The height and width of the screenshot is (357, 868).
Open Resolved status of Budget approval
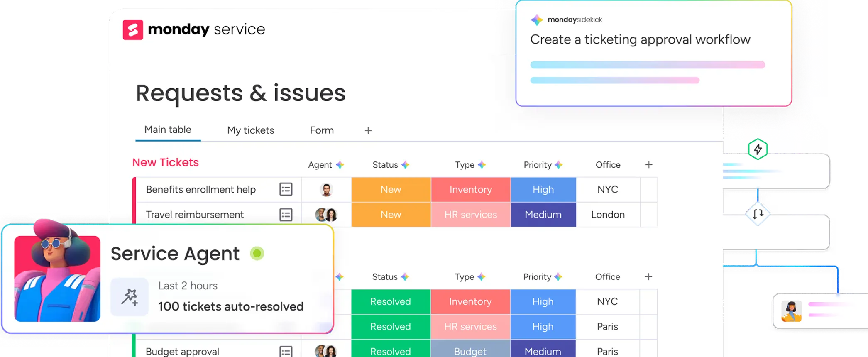click(391, 349)
